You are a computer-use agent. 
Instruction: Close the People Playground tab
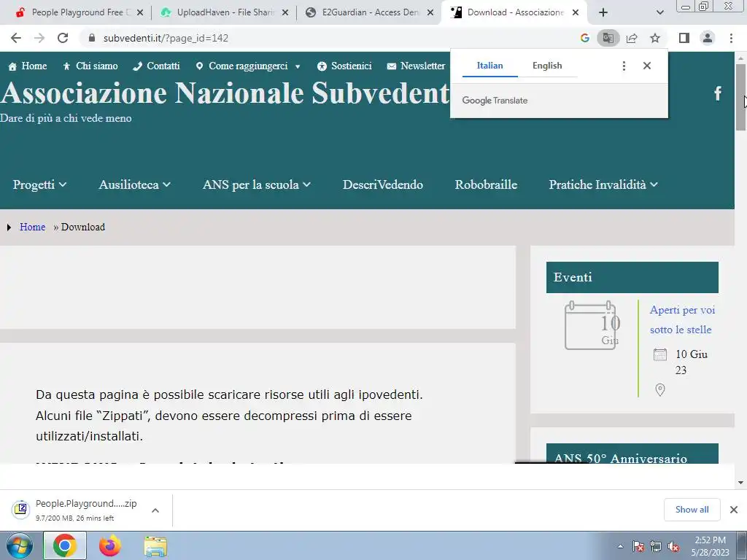pos(140,12)
